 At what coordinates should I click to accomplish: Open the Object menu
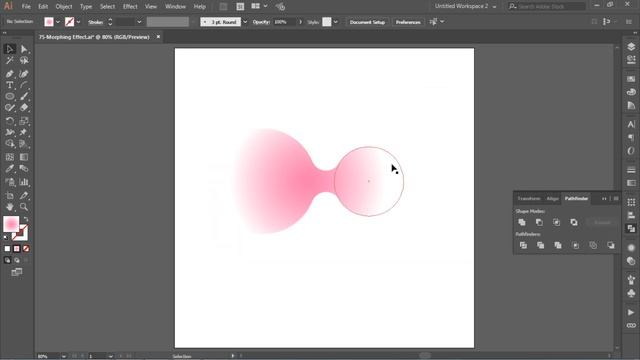coord(64,7)
